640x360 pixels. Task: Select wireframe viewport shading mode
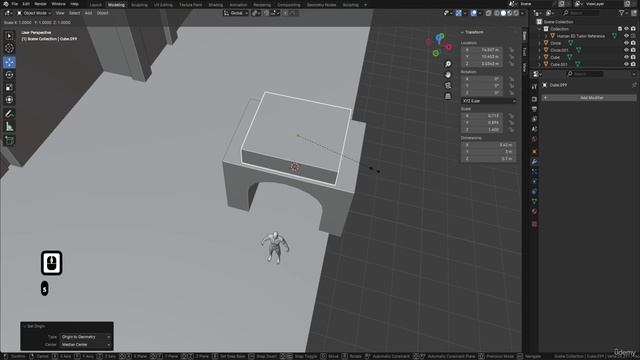(497, 13)
